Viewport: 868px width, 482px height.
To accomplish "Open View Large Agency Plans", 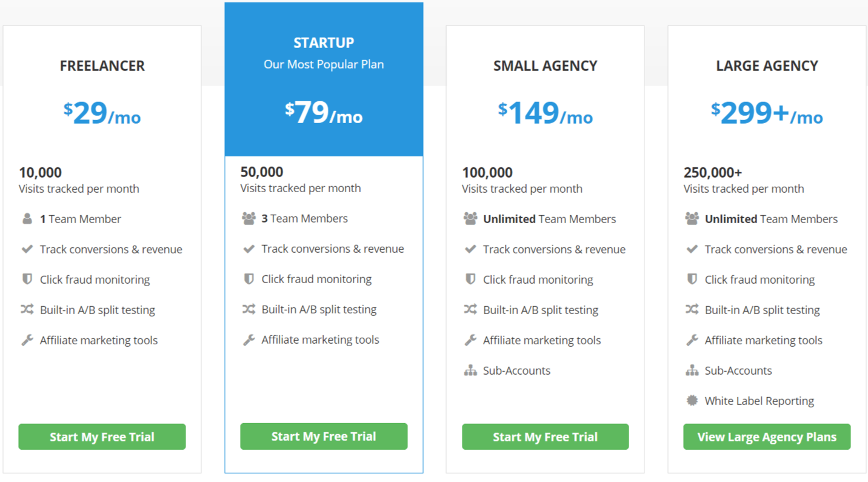I will click(767, 437).
